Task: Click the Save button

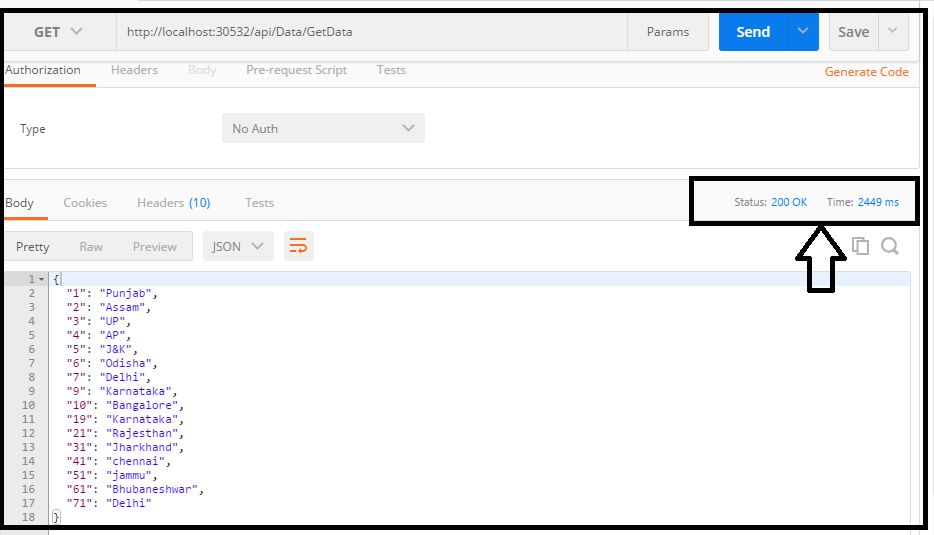Action: pos(854,32)
